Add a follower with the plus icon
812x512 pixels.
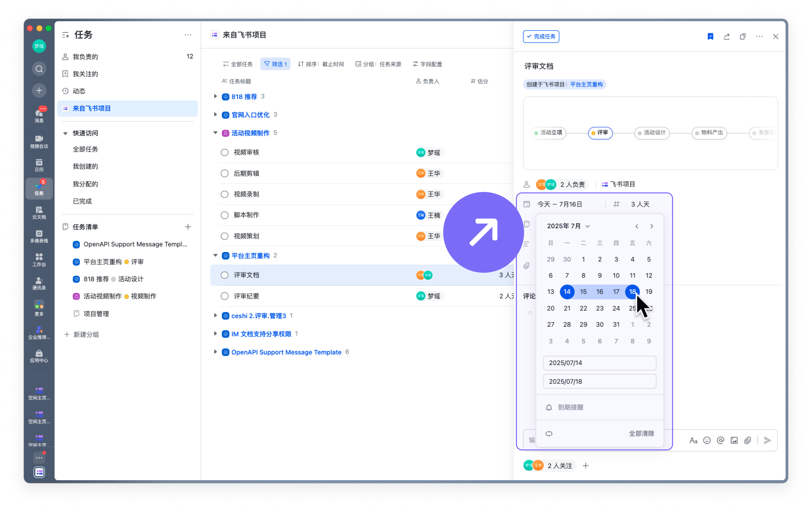pyautogui.click(x=586, y=466)
